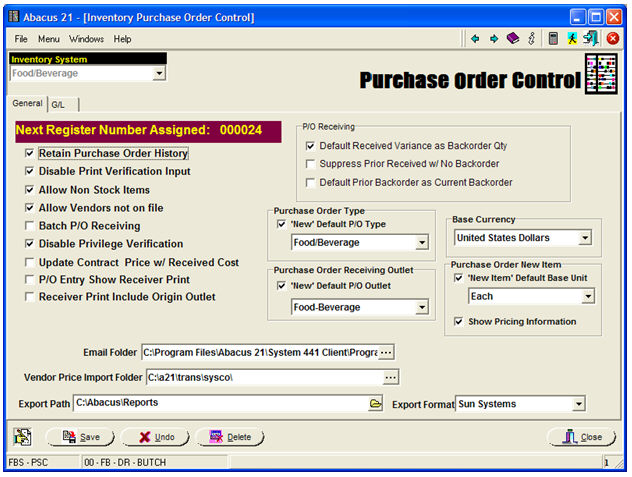This screenshot has width=632, height=477.
Task: Open the purple help book icon
Action: [x=513, y=39]
